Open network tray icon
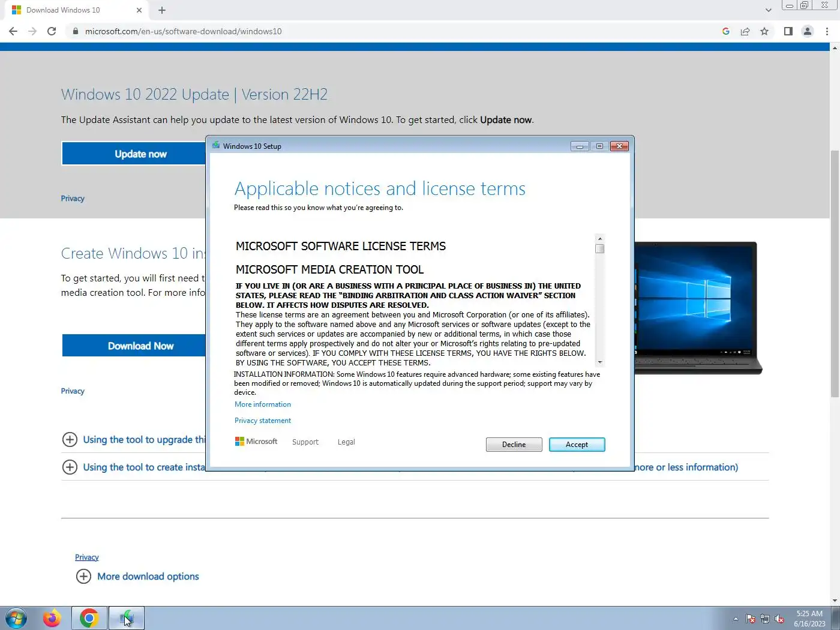Screen dimensions: 840x630 (765, 619)
